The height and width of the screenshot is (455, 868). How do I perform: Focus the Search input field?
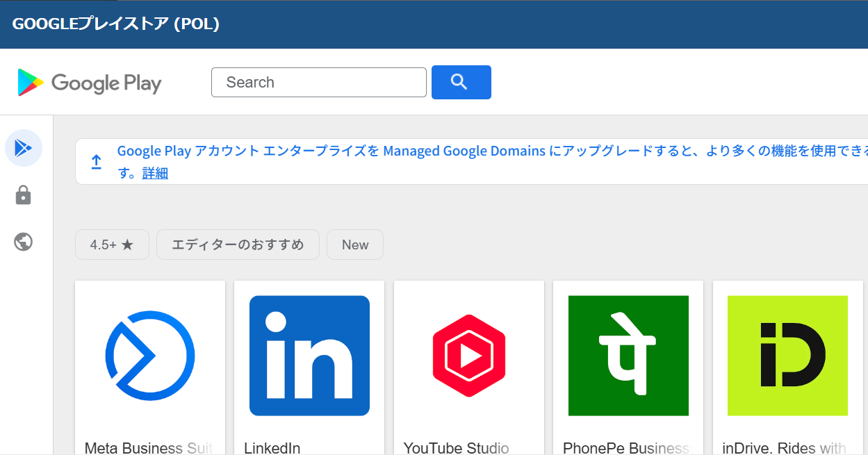pos(319,82)
